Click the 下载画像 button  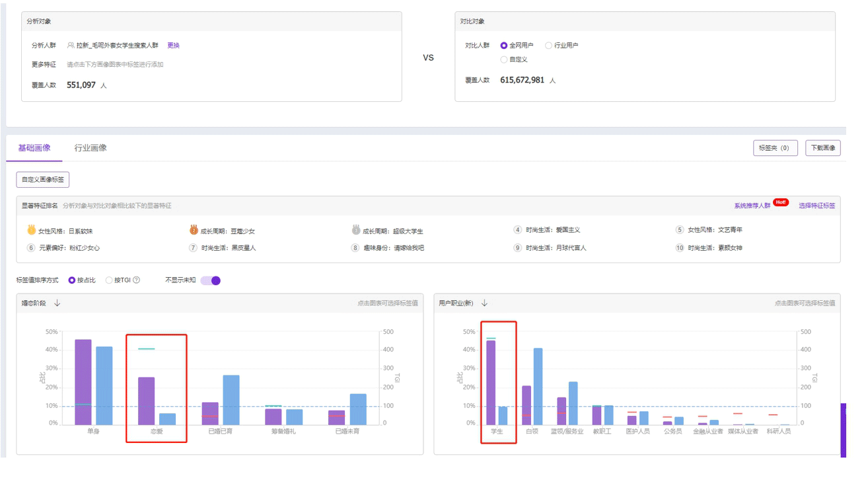[x=822, y=148]
